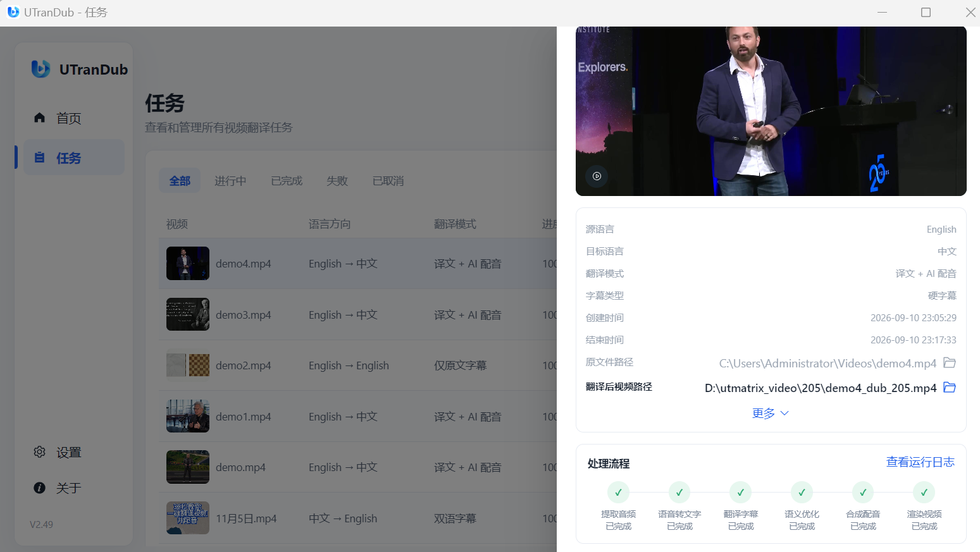Open 设置 settings from sidebar
980x552 pixels.
(x=74, y=452)
